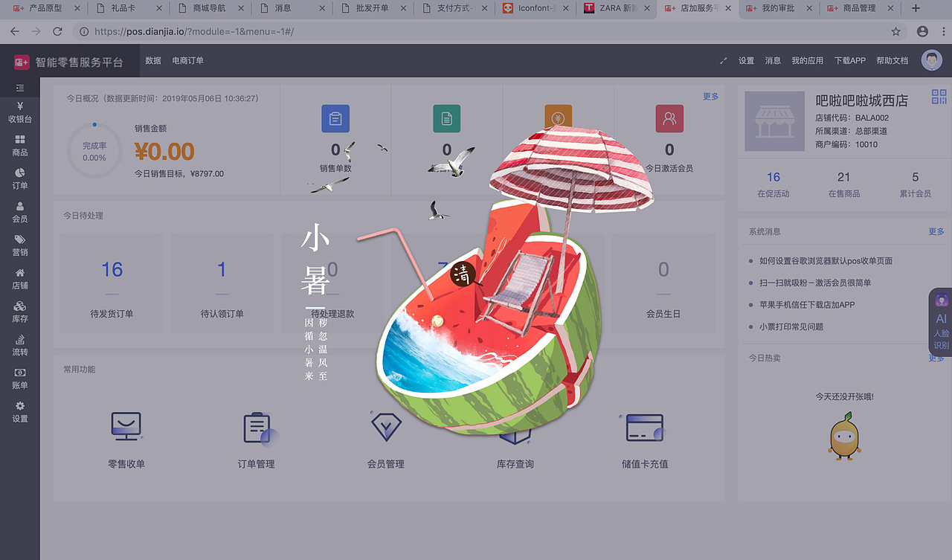Image resolution: width=952 pixels, height=560 pixels.
Task: Open the 商品 section in the sidebar
Action: 20,146
